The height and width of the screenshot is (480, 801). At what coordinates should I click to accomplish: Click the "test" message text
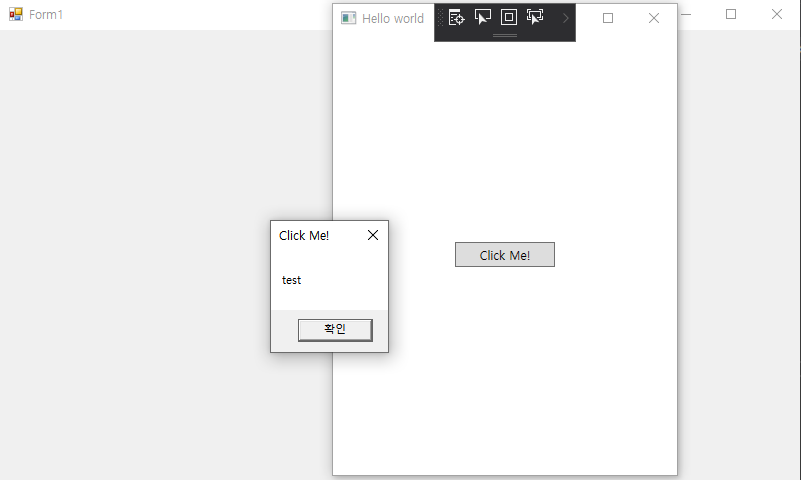click(x=291, y=280)
